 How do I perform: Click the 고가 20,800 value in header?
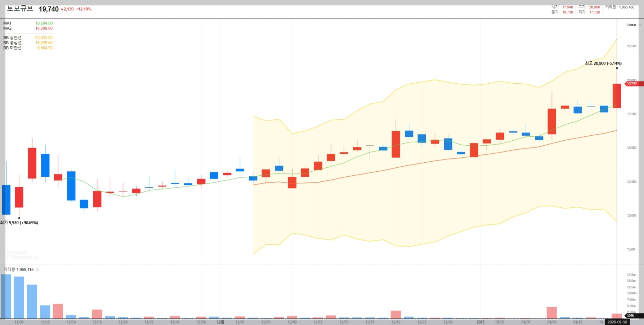(x=595, y=7)
